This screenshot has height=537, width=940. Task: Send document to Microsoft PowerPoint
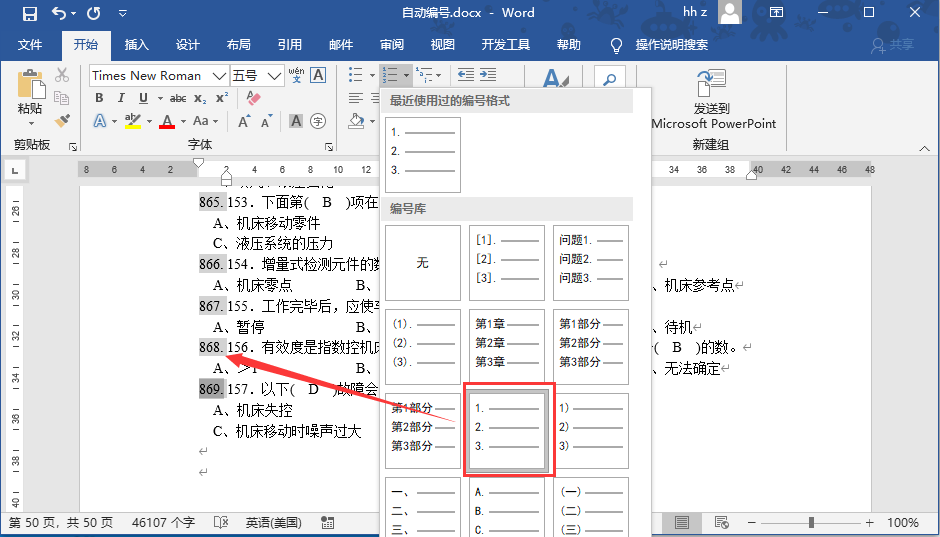click(x=712, y=101)
